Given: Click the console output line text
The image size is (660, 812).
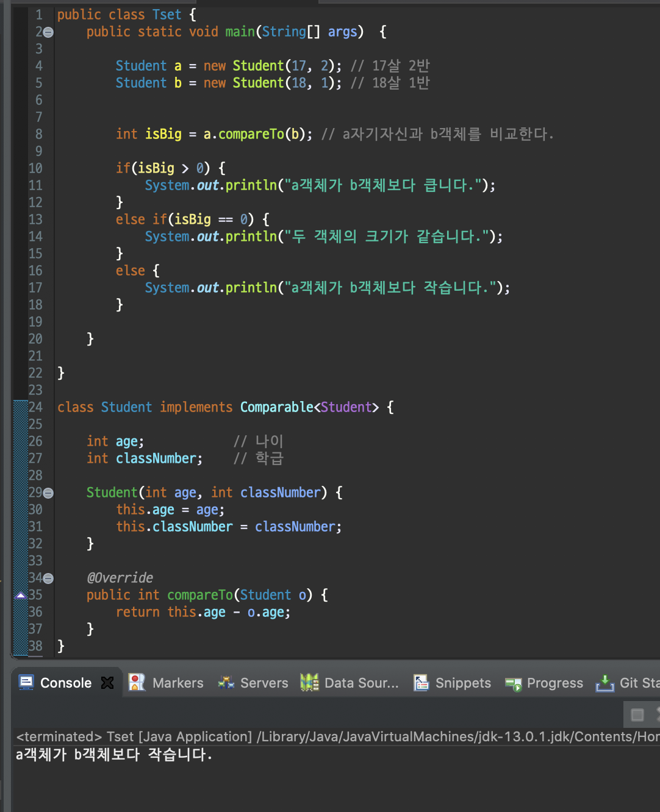Looking at the screenshot, I should click(114, 755).
